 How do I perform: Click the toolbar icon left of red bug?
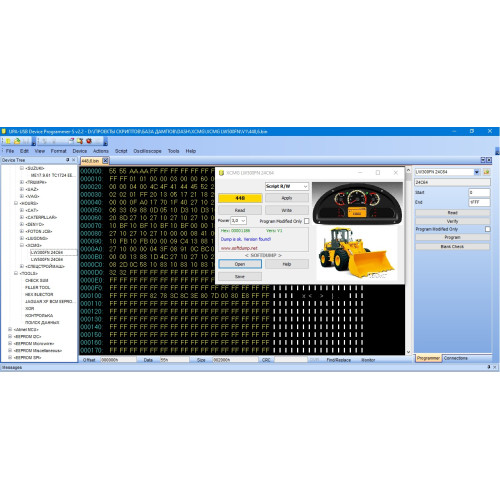tap(80, 141)
